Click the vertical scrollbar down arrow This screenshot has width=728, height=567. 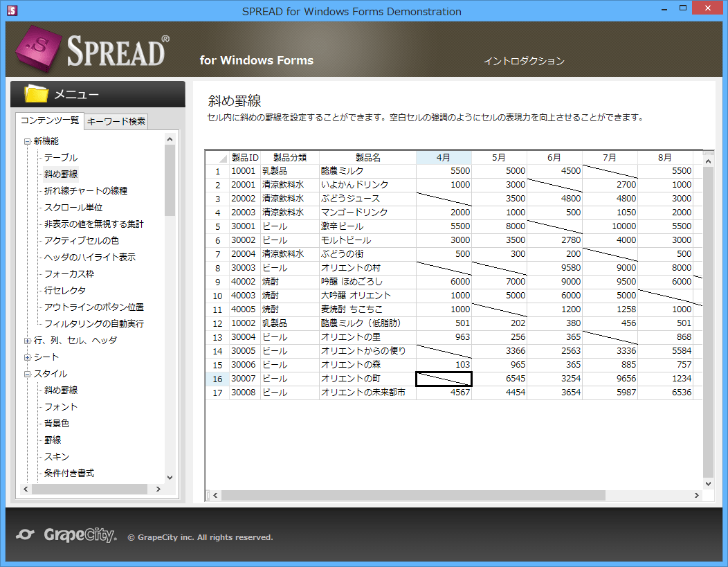click(x=707, y=485)
